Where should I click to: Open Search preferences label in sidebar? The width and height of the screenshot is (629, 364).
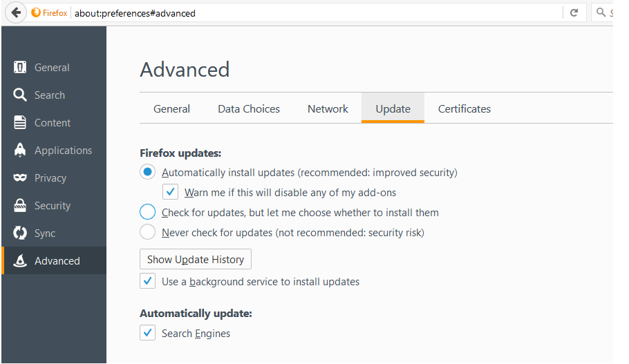coord(50,95)
